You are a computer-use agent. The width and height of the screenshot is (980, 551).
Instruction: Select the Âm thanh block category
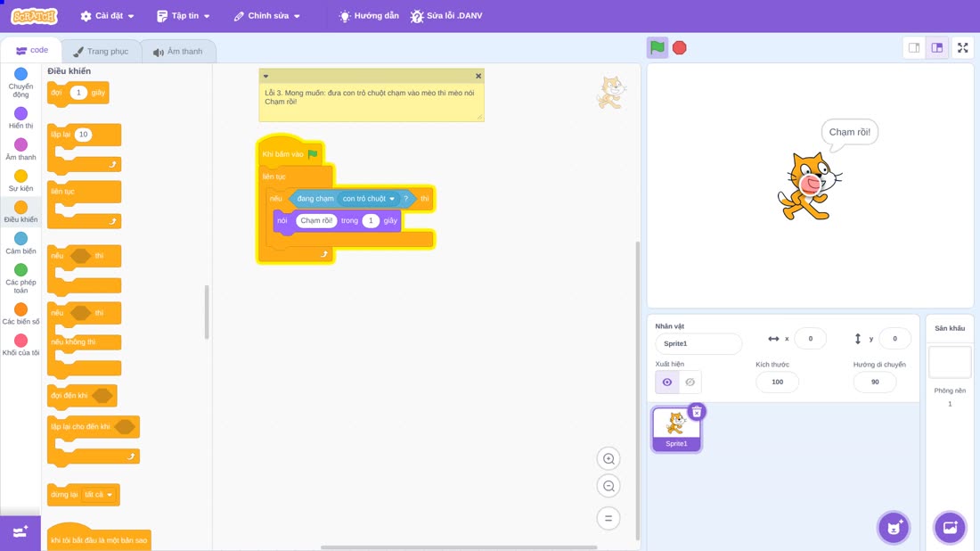tap(20, 150)
